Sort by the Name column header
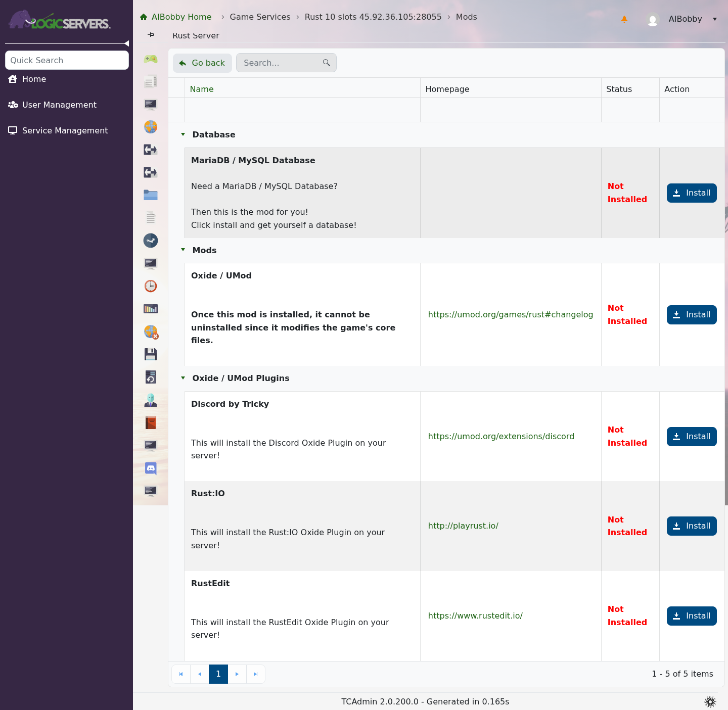Image resolution: width=728 pixels, height=710 pixels. point(202,89)
